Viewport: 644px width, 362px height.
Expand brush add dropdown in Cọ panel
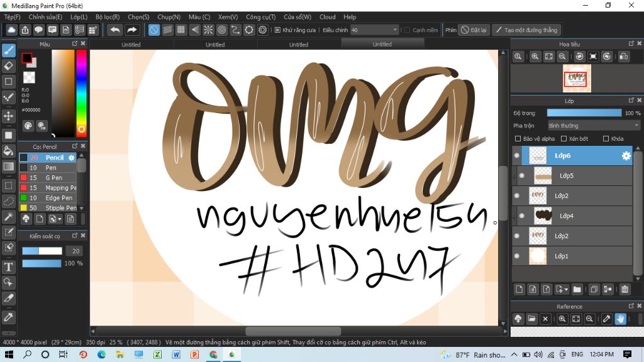click(60, 219)
